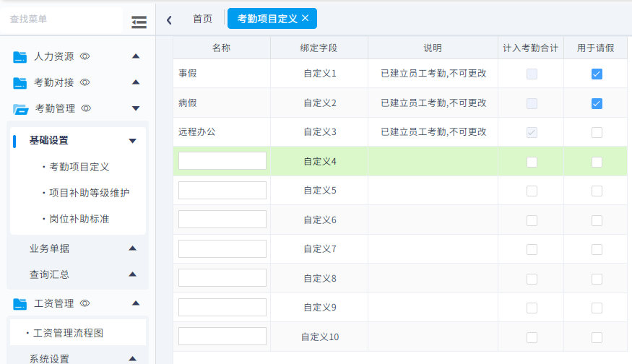Click the 名称 input for 自定义5
The height and width of the screenshot is (364, 632).
pyautogui.click(x=222, y=190)
